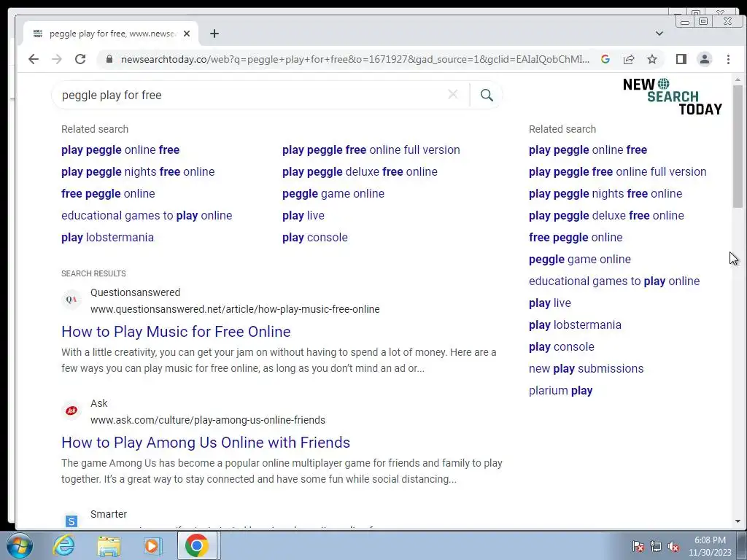The image size is (747, 560).
Task: Open sidebar 'free peggle online' link
Action: [576, 237]
